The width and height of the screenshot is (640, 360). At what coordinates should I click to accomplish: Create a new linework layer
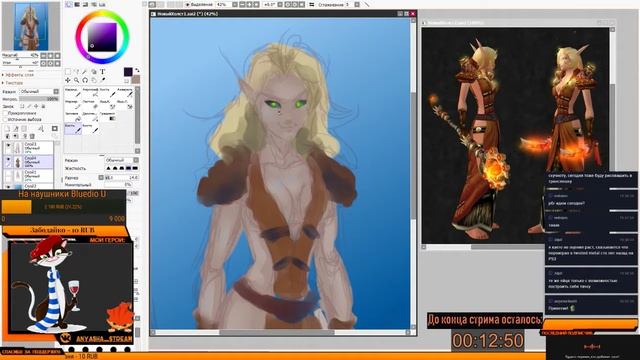[x=16, y=129]
